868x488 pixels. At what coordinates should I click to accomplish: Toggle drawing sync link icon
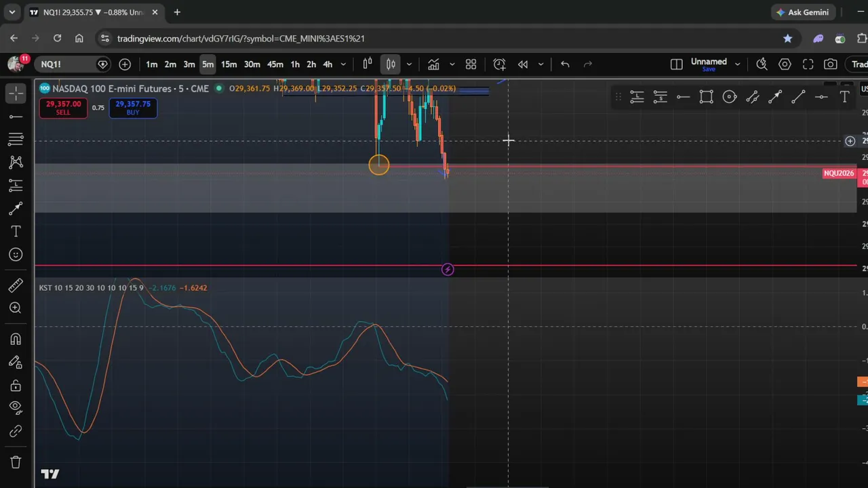(16, 432)
